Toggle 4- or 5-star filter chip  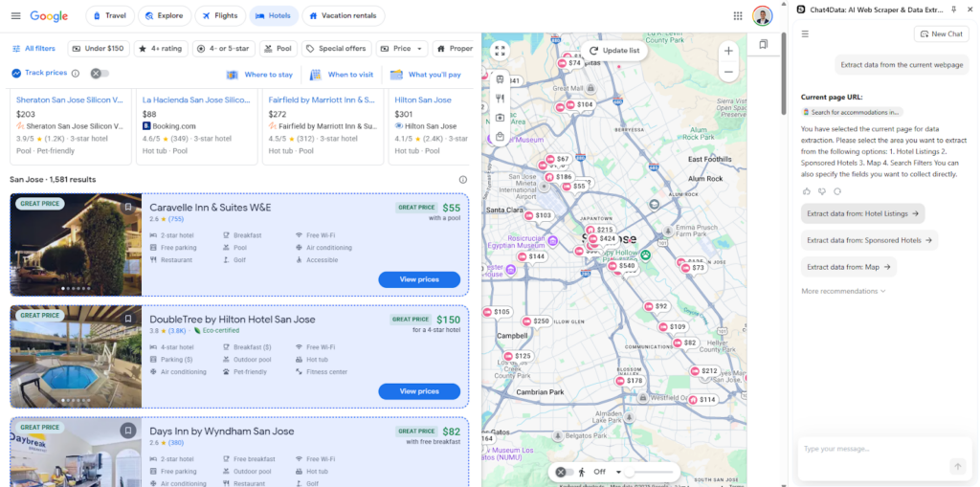(224, 48)
